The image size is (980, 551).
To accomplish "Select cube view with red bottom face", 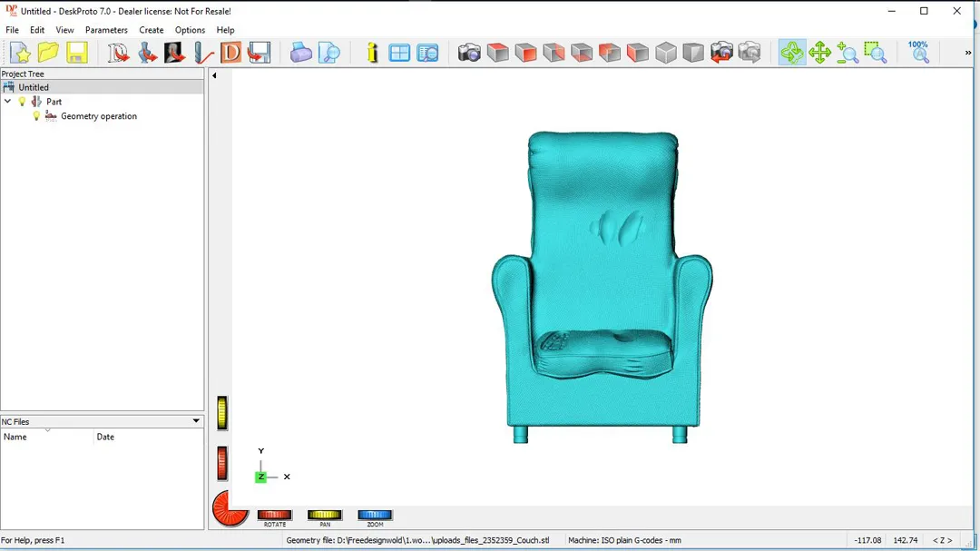I will click(x=582, y=53).
